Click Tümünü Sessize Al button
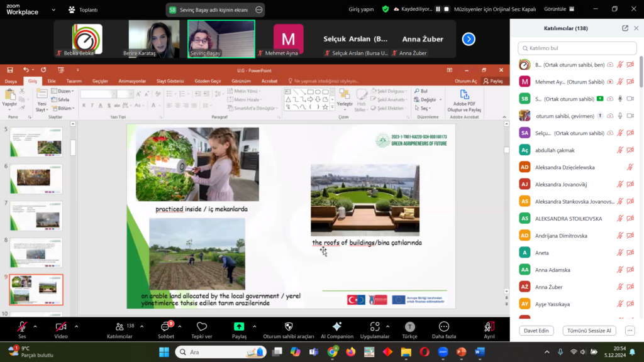The width and height of the screenshot is (644, 362). pos(589,331)
